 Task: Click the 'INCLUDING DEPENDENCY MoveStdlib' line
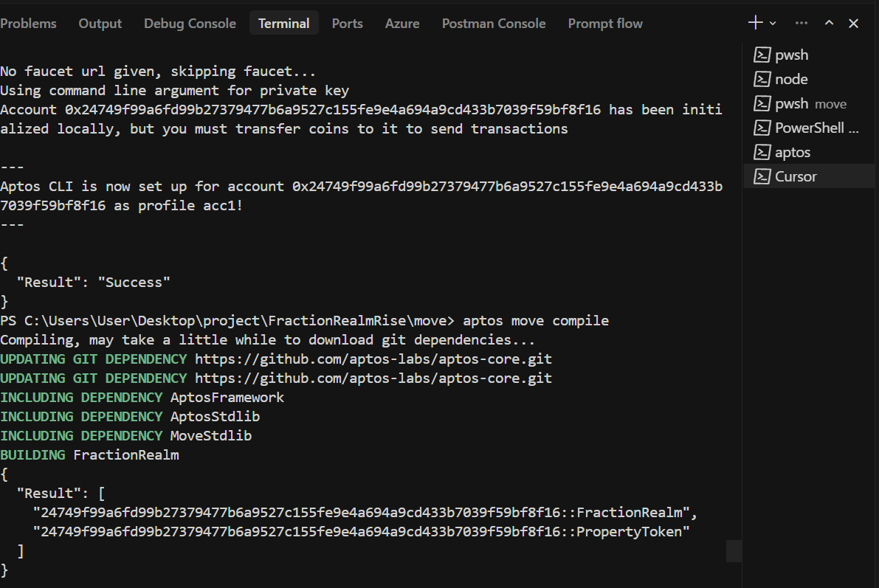(x=126, y=435)
